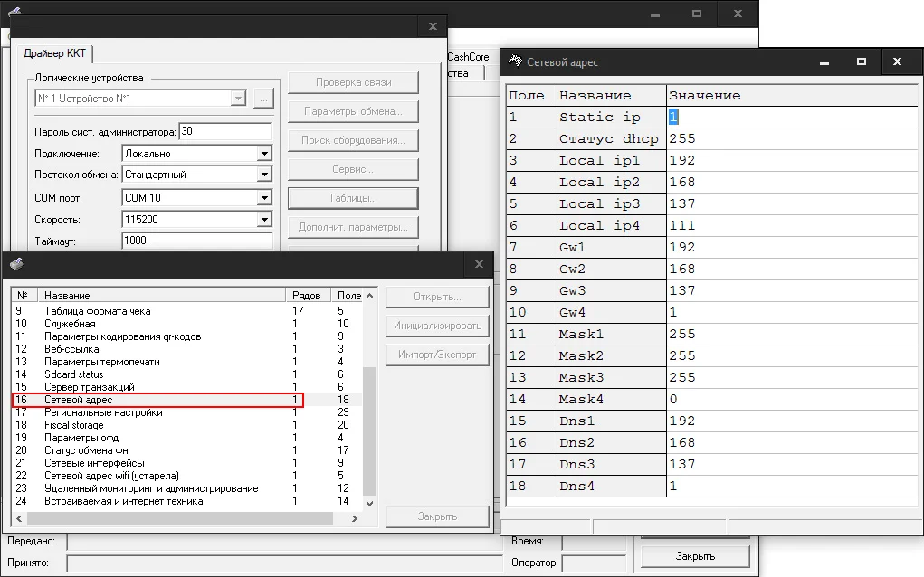This screenshot has height=577, width=924.
Task: Close the tables list window
Action: [479, 264]
